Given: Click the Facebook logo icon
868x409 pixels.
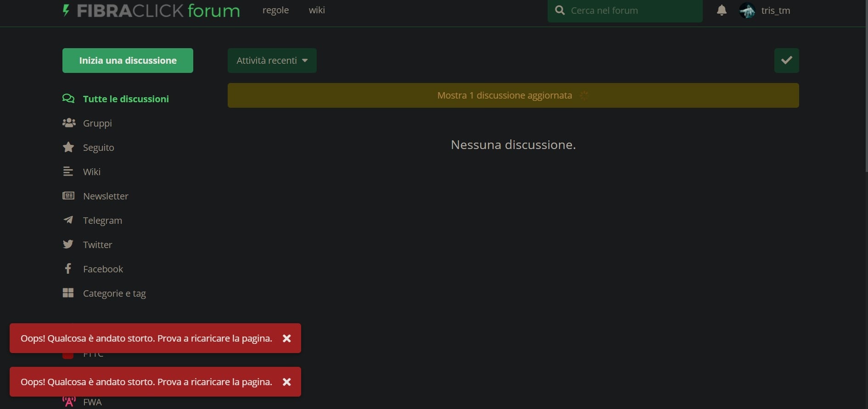Looking at the screenshot, I should click(68, 269).
